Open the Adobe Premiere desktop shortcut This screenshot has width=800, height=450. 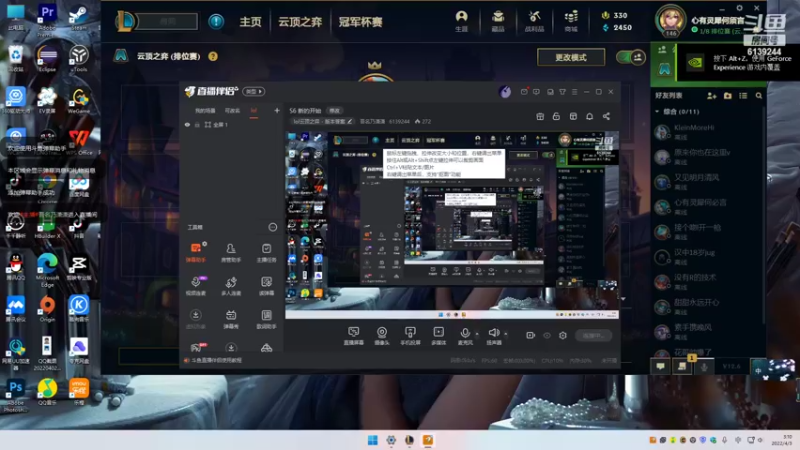click(x=47, y=19)
